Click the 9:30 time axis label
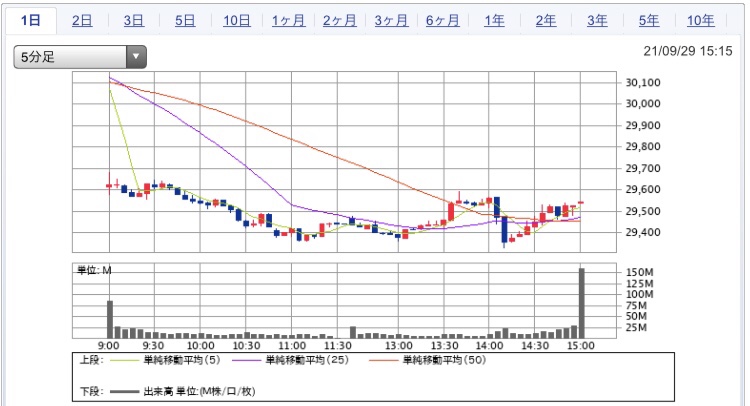This screenshot has width=750, height=406. [153, 346]
